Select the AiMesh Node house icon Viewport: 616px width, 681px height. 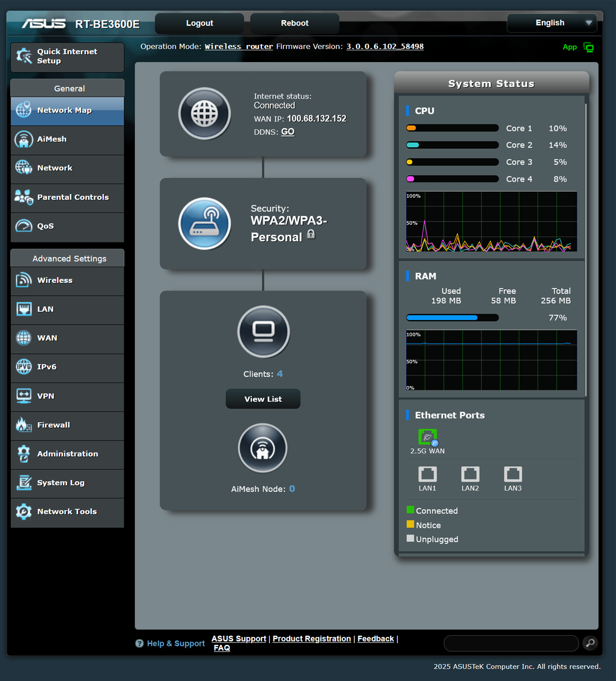click(x=262, y=448)
